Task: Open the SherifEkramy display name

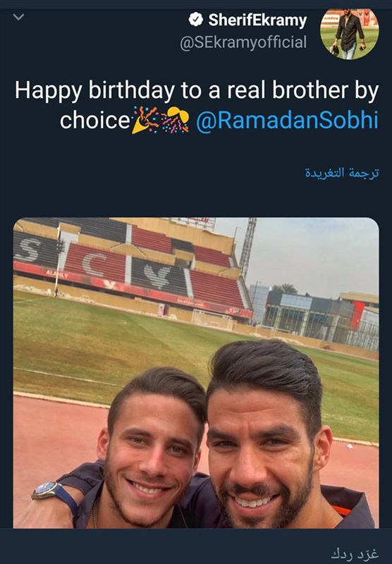Action: click(257, 20)
